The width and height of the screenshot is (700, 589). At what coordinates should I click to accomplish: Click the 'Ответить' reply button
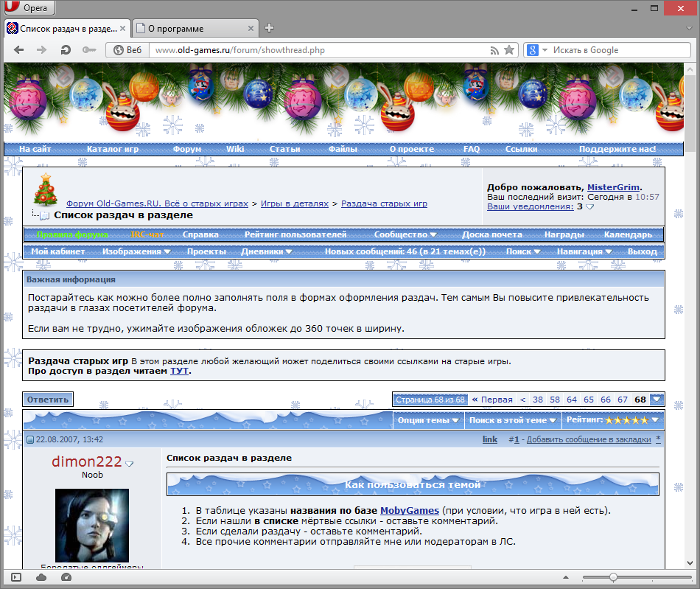coord(48,400)
